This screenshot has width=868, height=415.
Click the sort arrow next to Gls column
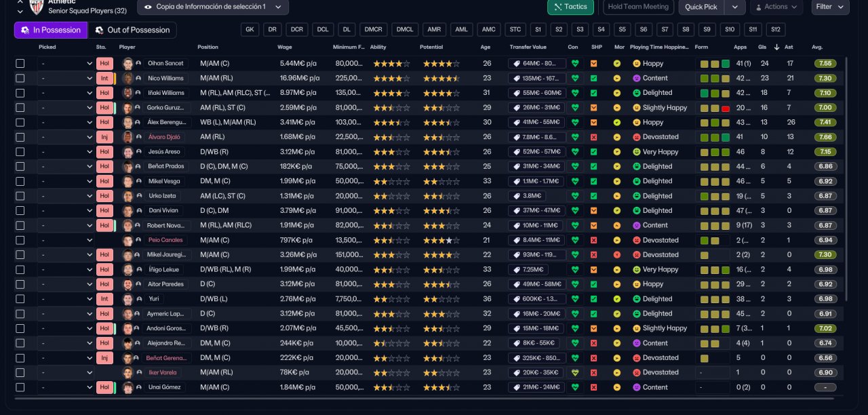click(776, 47)
